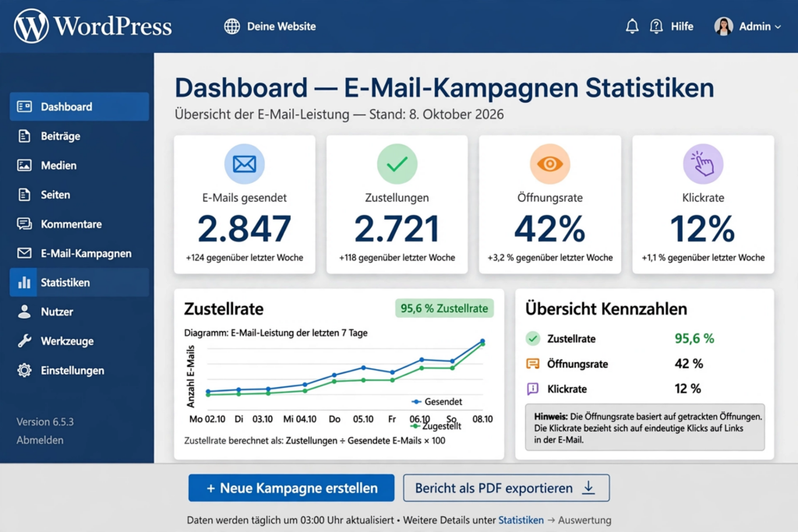Image resolution: width=798 pixels, height=532 pixels.
Task: Click the Werkzeuge wrench icon
Action: click(x=24, y=340)
